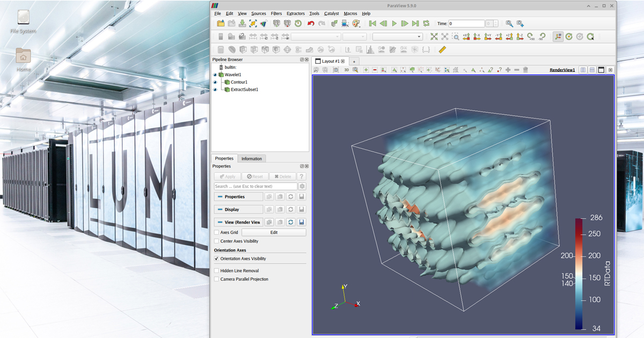Open the Catalyst menu

[332, 13]
